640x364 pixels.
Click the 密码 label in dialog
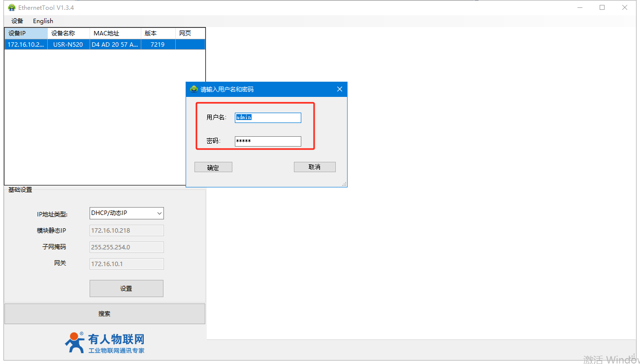click(x=214, y=141)
